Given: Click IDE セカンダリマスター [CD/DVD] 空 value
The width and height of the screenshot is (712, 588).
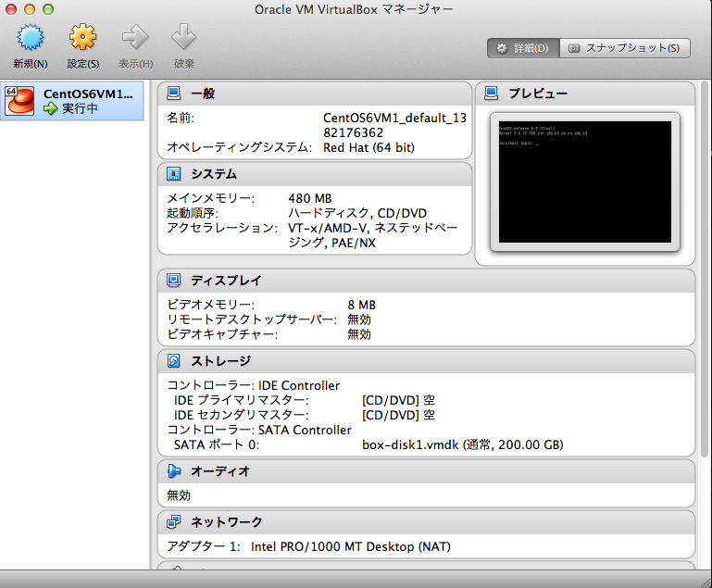Looking at the screenshot, I should point(398,415).
